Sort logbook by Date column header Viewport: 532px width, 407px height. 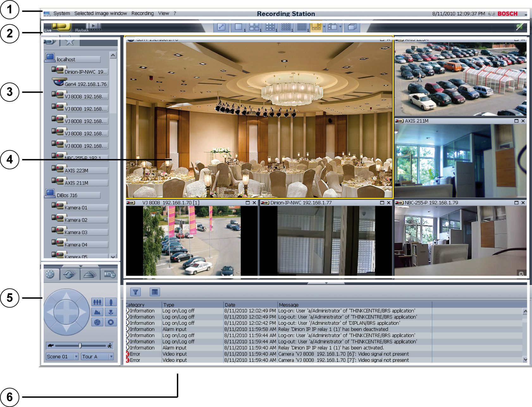[250, 305]
